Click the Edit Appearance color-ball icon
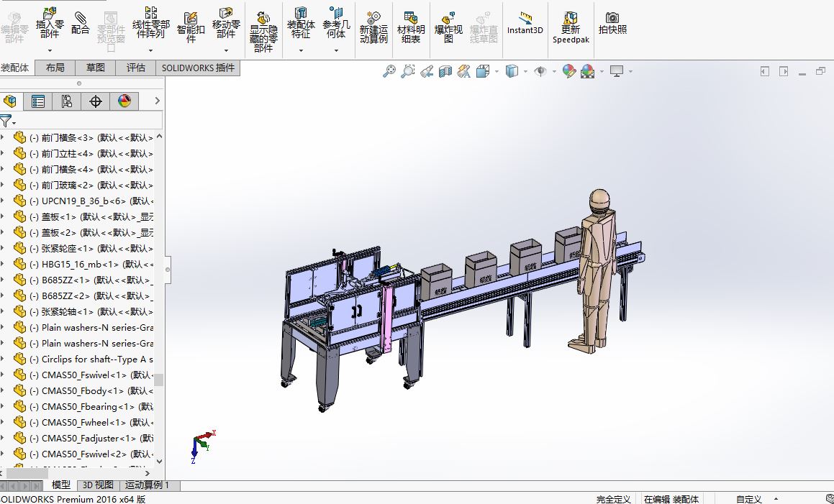The image size is (834, 504). (569, 71)
